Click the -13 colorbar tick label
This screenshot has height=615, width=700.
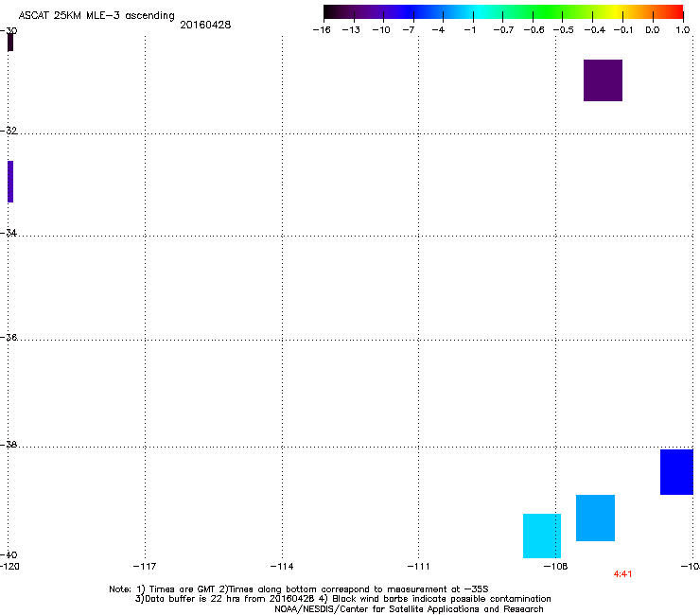351,30
